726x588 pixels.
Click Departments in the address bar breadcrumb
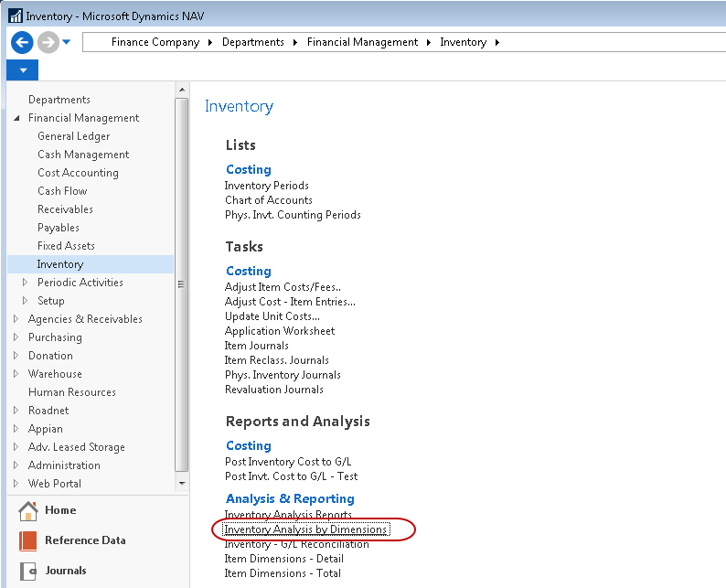coord(252,42)
